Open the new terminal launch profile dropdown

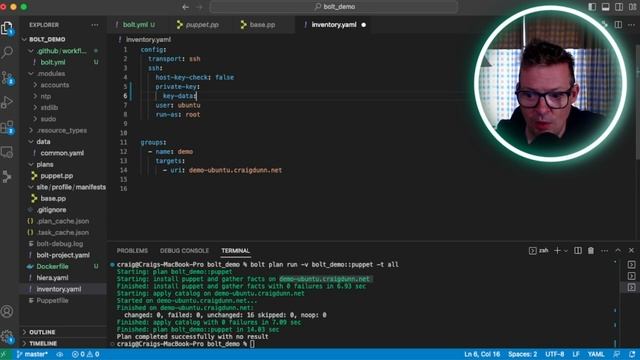566,251
